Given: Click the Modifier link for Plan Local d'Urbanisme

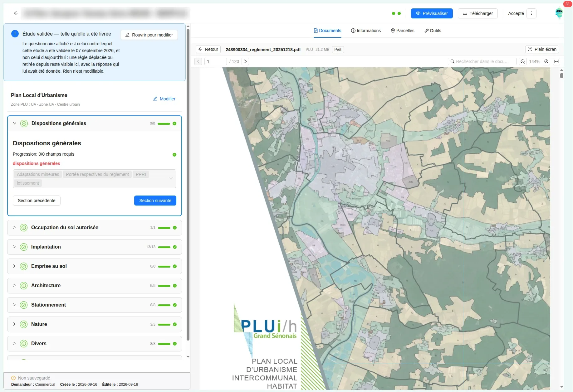Looking at the screenshot, I should coord(164,99).
